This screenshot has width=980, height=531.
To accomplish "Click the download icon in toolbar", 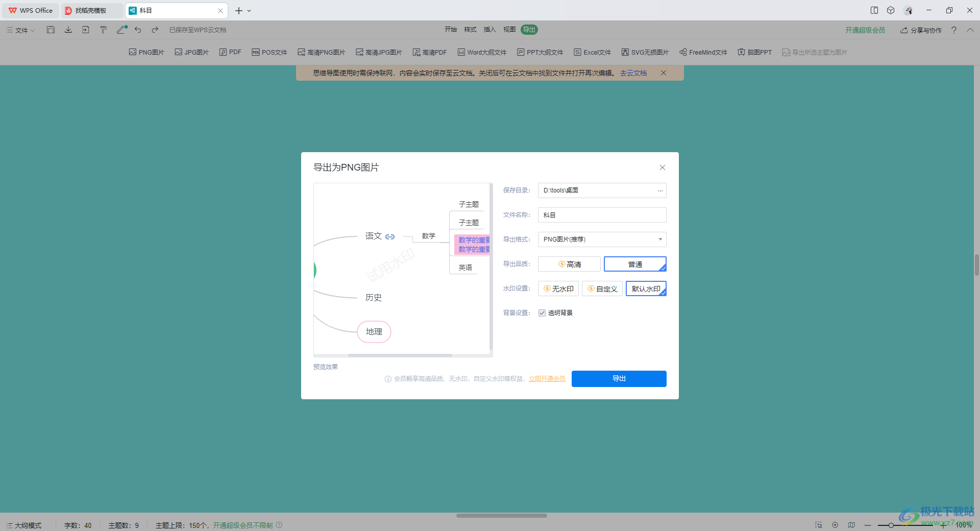I will click(68, 30).
